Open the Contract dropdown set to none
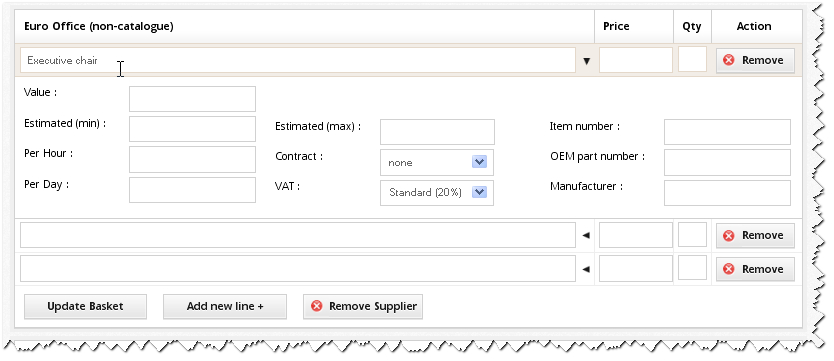The width and height of the screenshot is (834, 361). [x=437, y=163]
